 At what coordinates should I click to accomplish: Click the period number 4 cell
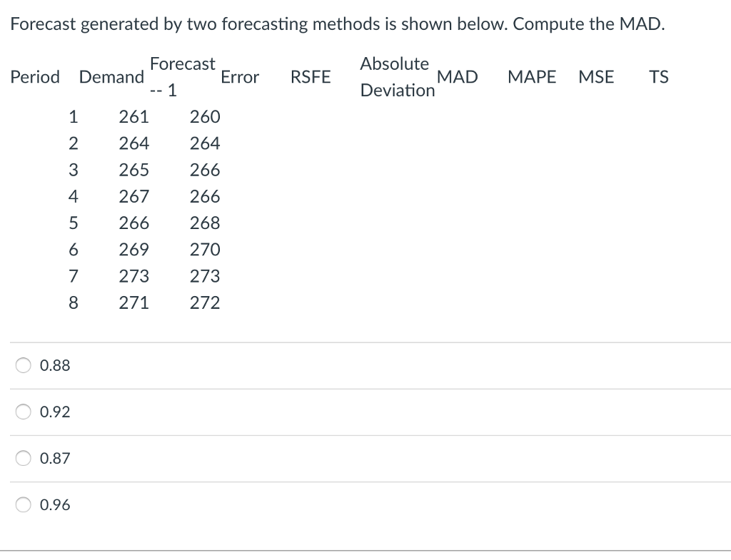[x=73, y=197]
